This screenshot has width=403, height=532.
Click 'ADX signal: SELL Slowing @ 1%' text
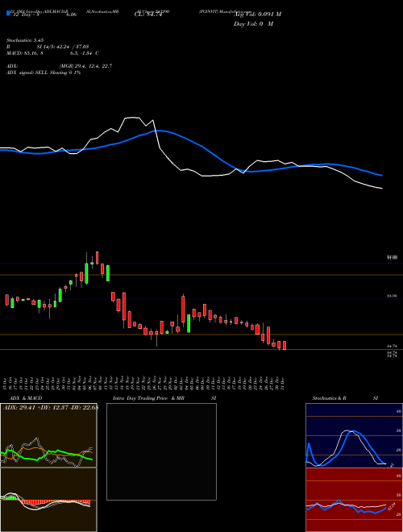44,73
